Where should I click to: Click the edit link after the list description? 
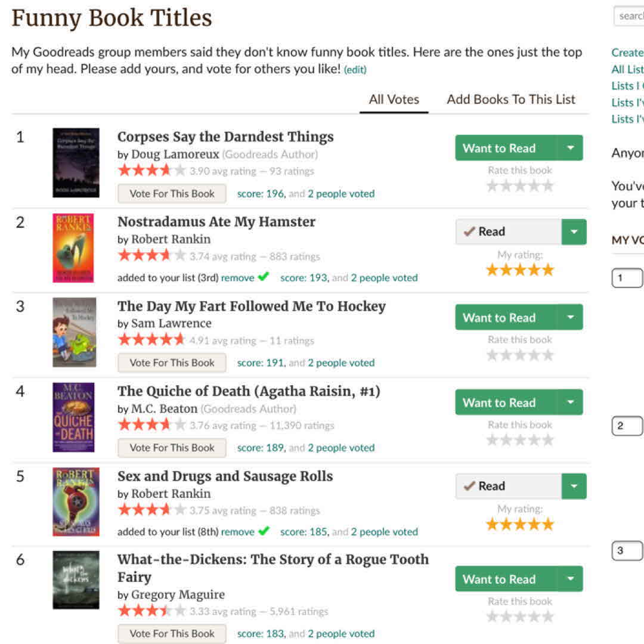pos(355,70)
